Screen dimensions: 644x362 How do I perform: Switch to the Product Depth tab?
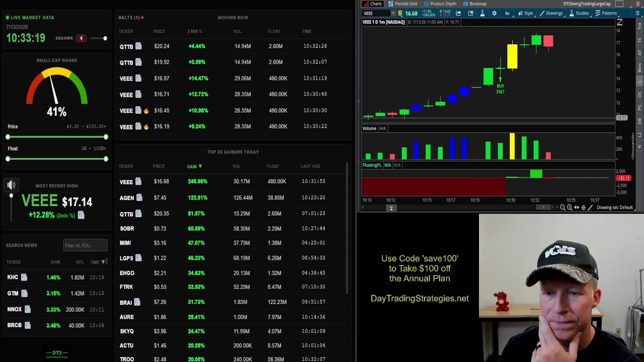click(x=440, y=4)
